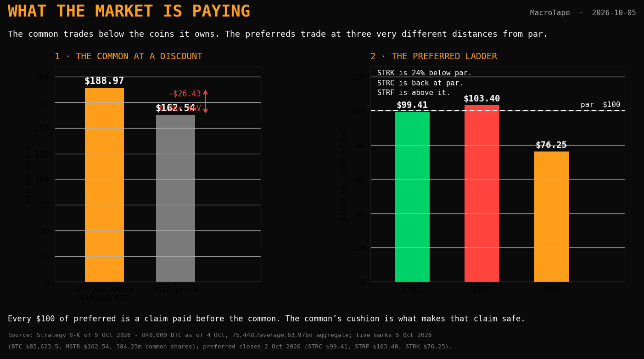Click the 'STRF' x-axis label
644x359 pixels.
click(x=482, y=291)
